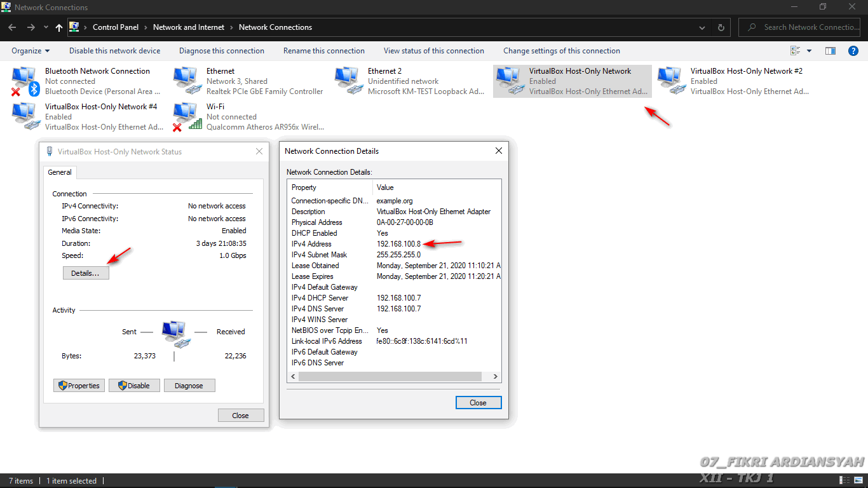The height and width of the screenshot is (488, 868).
Task: Select the Wi-Fi adapter icon
Action: point(188,117)
